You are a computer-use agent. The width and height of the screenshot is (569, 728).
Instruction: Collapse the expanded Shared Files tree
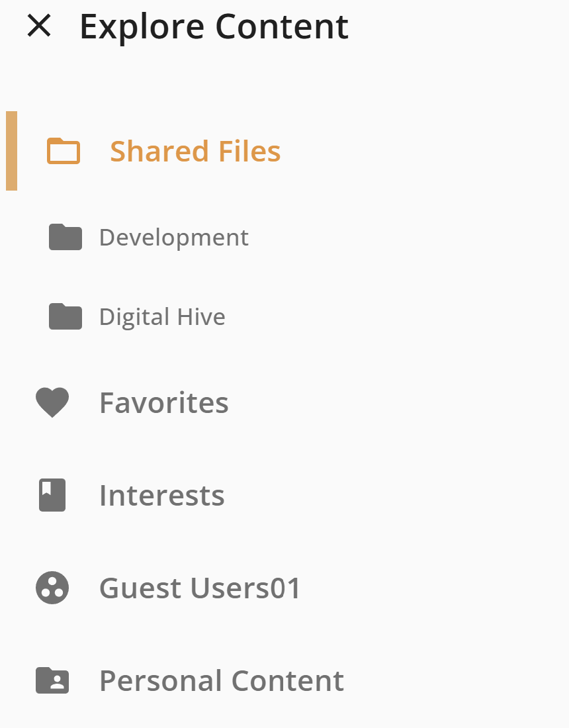[x=284, y=151]
